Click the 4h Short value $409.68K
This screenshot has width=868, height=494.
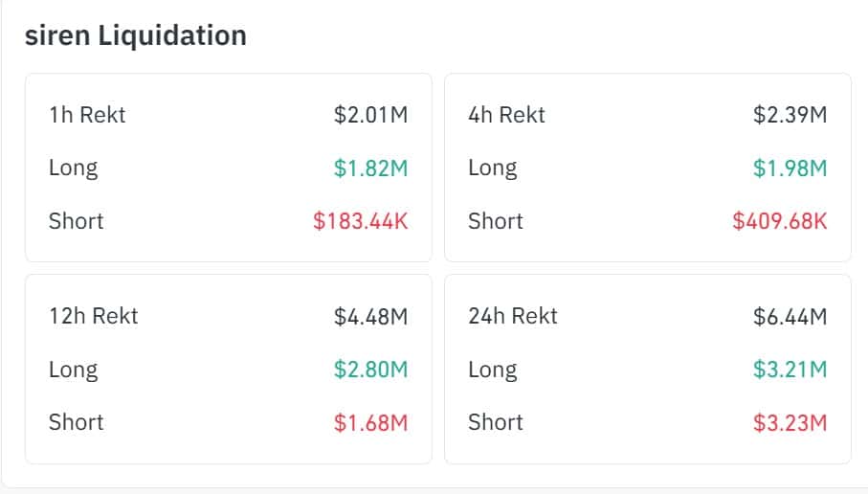pos(779,221)
